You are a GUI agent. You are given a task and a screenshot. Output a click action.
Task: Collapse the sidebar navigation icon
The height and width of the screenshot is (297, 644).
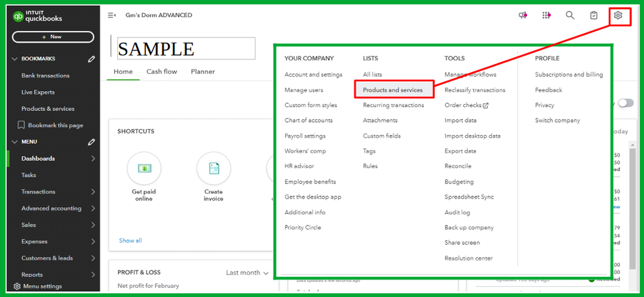pos(111,15)
